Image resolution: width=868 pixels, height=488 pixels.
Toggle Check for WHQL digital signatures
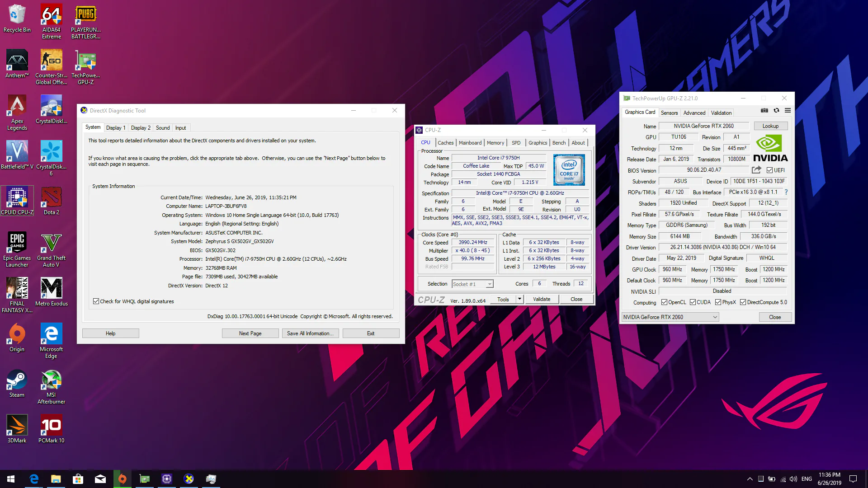pyautogui.click(x=96, y=301)
